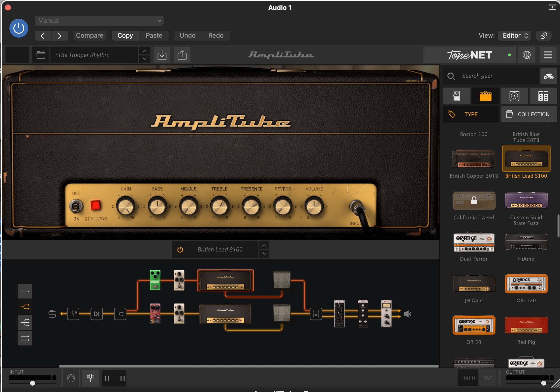Select previous preset with up arrow

(x=145, y=51)
